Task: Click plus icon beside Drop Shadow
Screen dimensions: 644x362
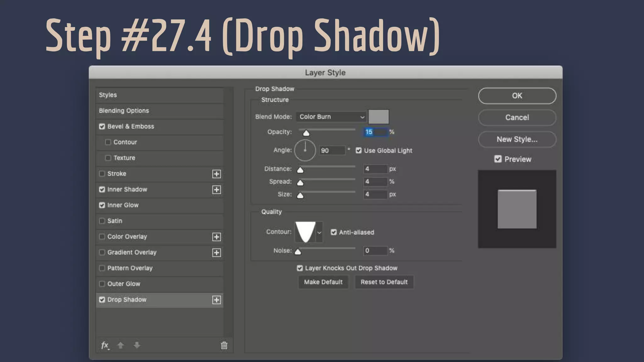Action: coord(216,300)
